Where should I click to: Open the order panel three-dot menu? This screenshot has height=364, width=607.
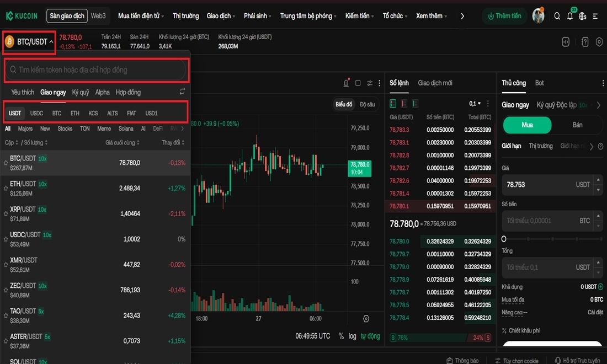[x=603, y=83]
